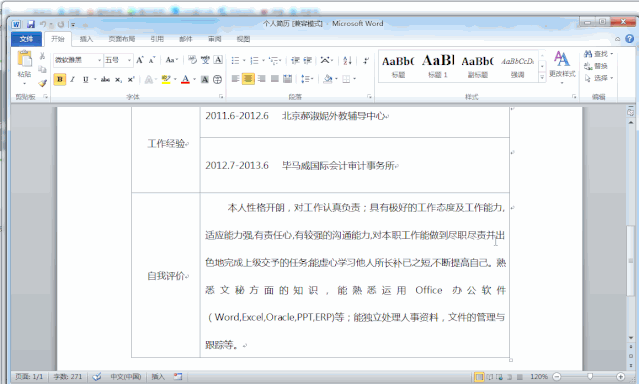Expand the styles gallery more button
This screenshot has width=639, height=384.
(x=542, y=77)
